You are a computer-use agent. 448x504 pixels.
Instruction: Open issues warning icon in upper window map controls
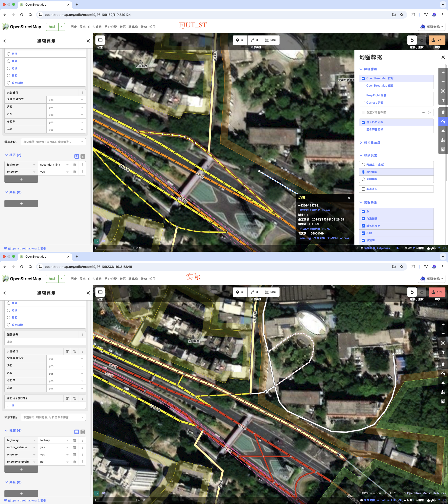pos(443,131)
